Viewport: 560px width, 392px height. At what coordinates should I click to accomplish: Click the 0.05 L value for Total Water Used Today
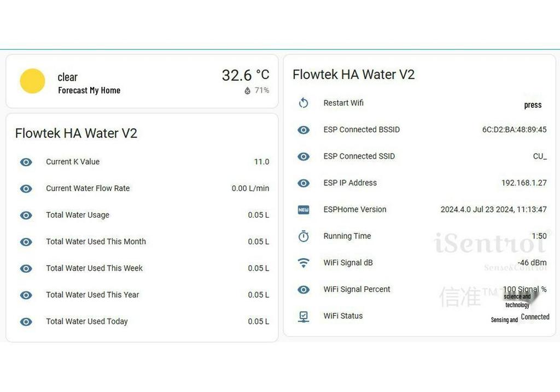(259, 321)
